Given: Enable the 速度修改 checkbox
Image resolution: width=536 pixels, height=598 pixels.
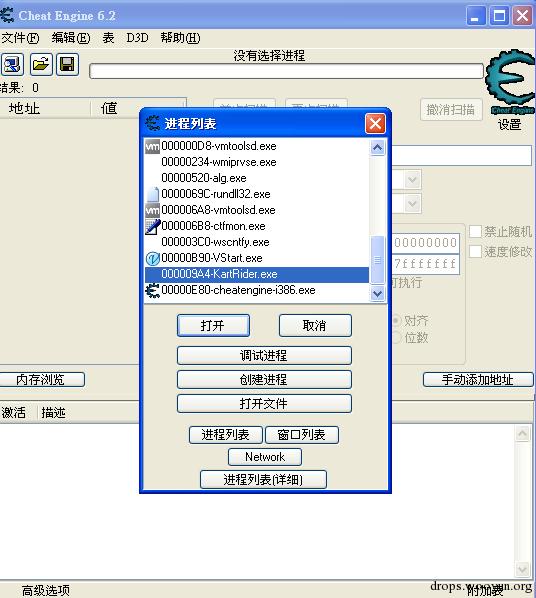Looking at the screenshot, I should tap(475, 251).
